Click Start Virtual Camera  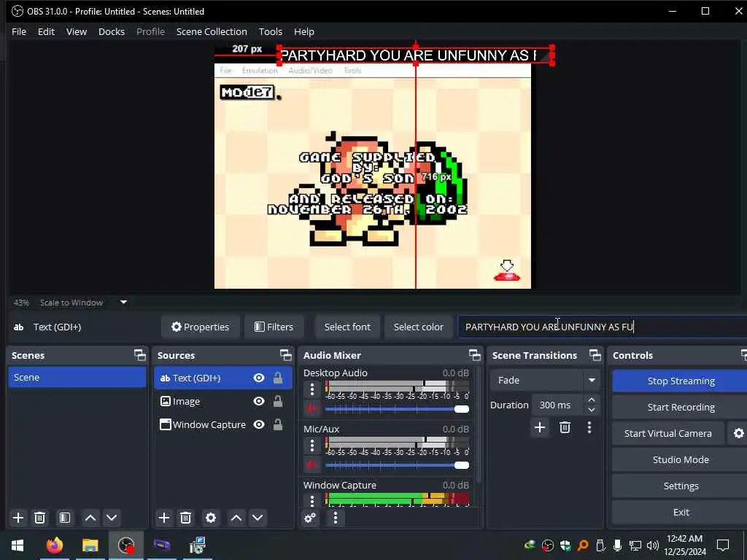pyautogui.click(x=668, y=433)
